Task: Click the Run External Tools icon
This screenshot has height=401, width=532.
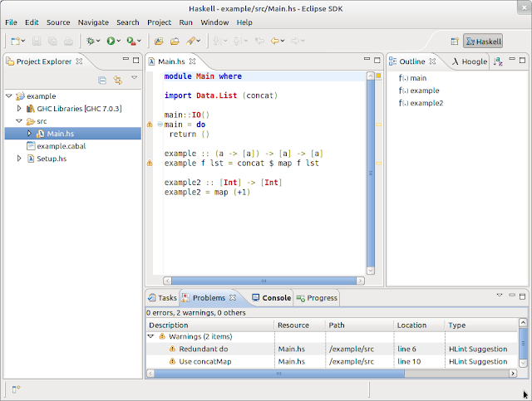Action: click(x=131, y=41)
